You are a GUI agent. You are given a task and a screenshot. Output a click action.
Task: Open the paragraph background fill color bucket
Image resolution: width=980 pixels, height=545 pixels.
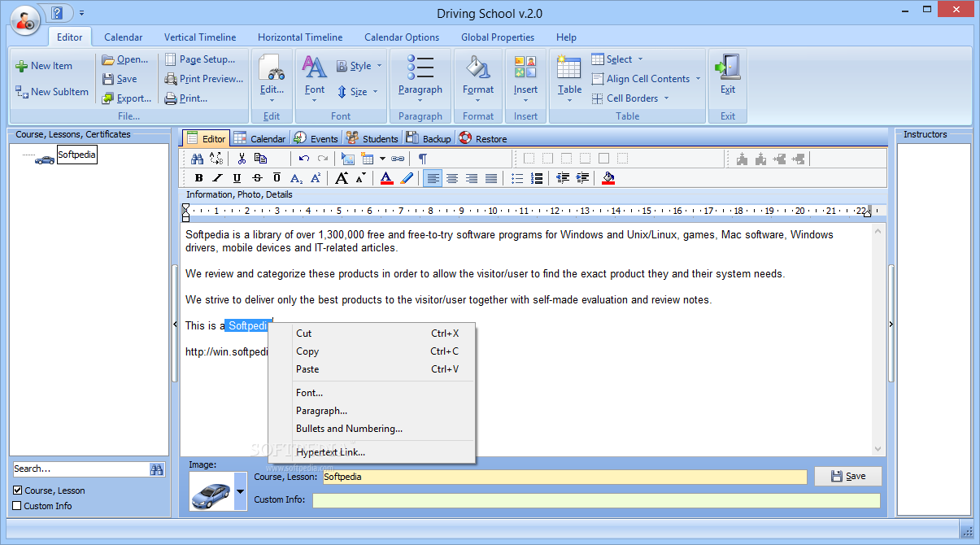(x=608, y=178)
